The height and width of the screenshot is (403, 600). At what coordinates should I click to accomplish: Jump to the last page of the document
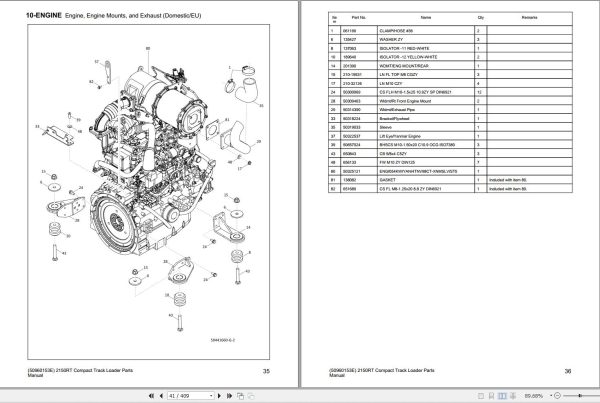coord(229,396)
